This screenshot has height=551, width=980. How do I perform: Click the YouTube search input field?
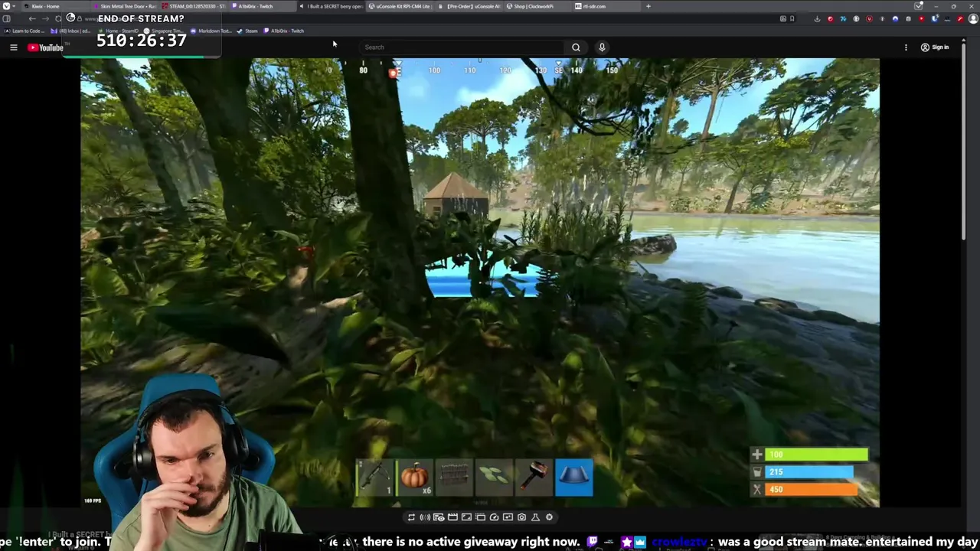(461, 47)
